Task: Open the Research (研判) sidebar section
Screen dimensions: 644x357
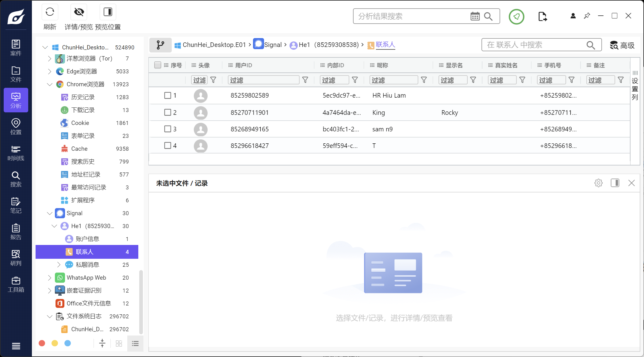Action: click(x=16, y=258)
